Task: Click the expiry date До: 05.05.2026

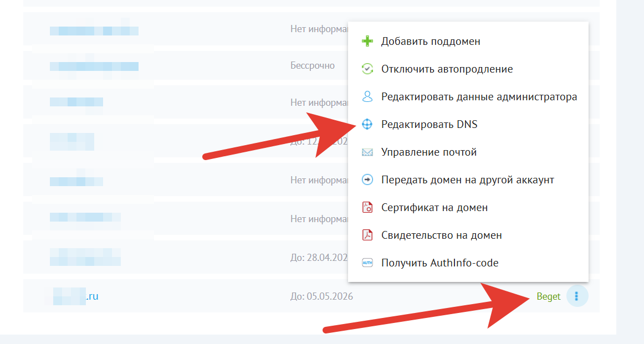Action: click(321, 296)
